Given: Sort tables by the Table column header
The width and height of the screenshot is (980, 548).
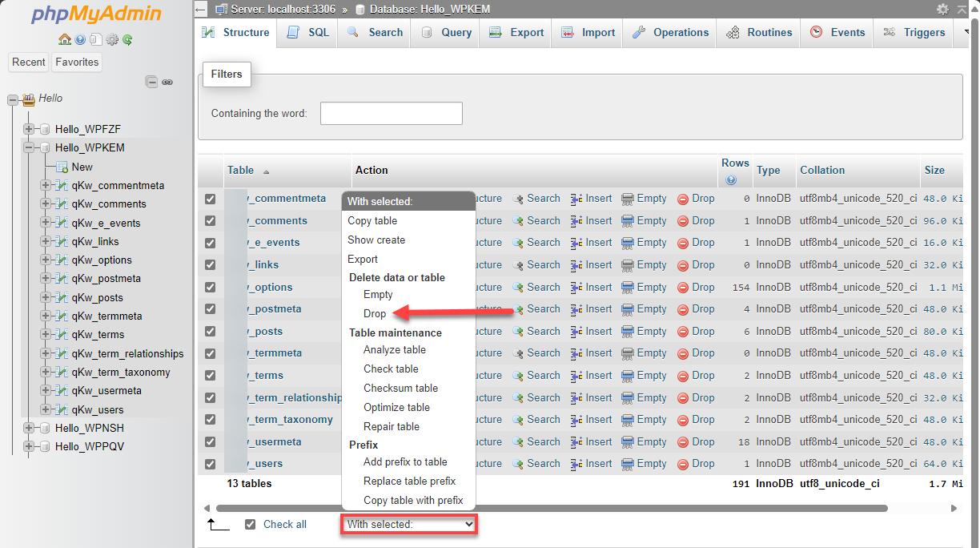Looking at the screenshot, I should [240, 170].
